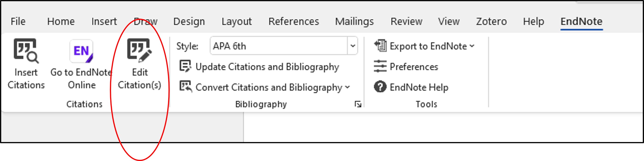The image size is (644, 161).
Task: Click the Edit Citation(s) icon
Action: pyautogui.click(x=139, y=50)
